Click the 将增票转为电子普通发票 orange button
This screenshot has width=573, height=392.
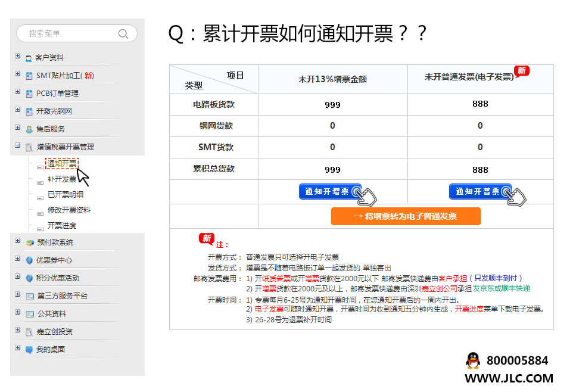(x=406, y=216)
